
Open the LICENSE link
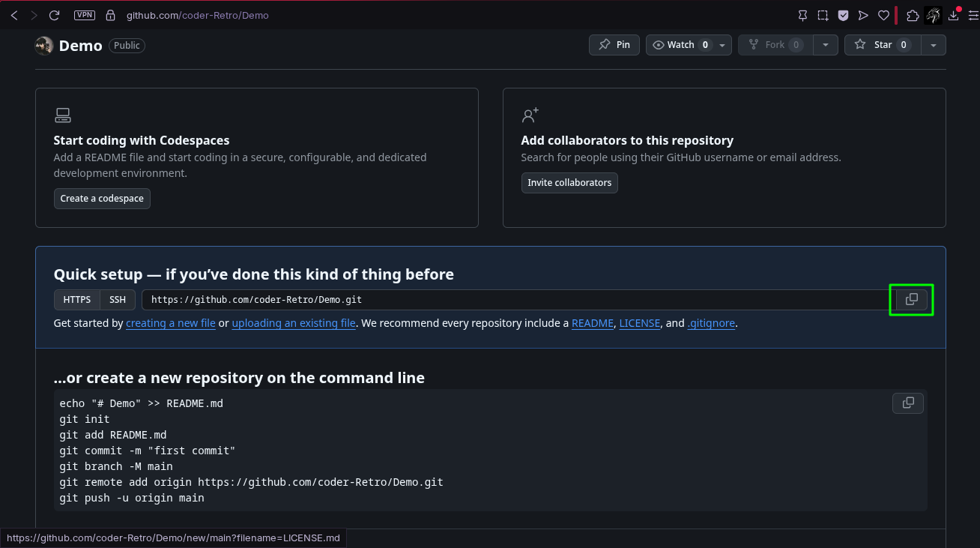tap(640, 323)
